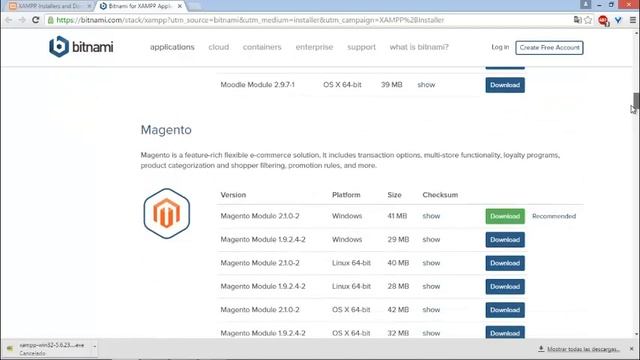Screen dimensions: 640x360
Task: Click the Version column header
Action: click(x=233, y=195)
